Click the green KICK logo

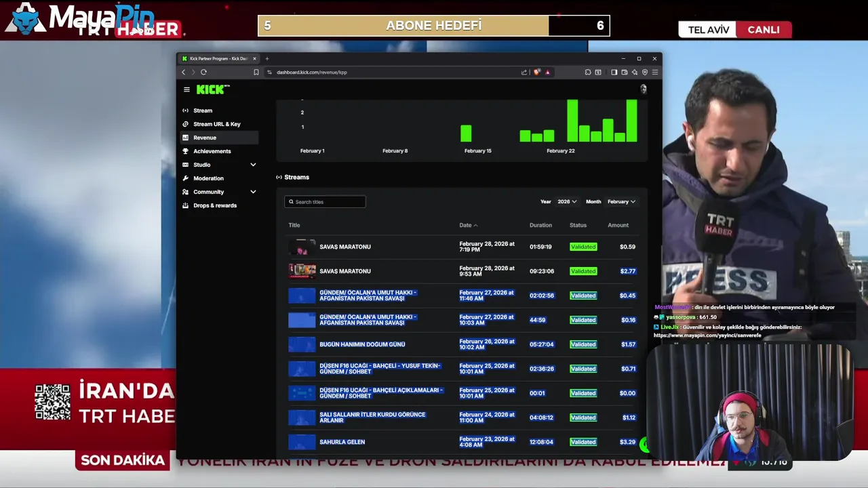click(x=213, y=89)
